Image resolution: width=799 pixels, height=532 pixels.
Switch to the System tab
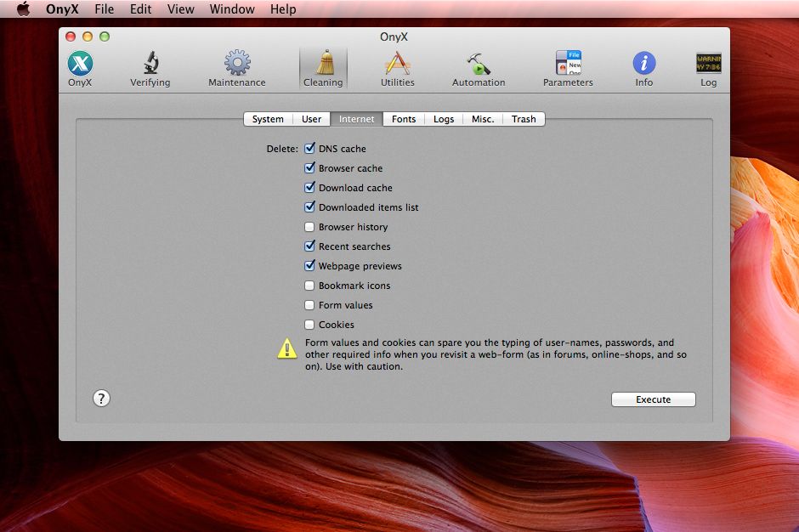point(268,119)
